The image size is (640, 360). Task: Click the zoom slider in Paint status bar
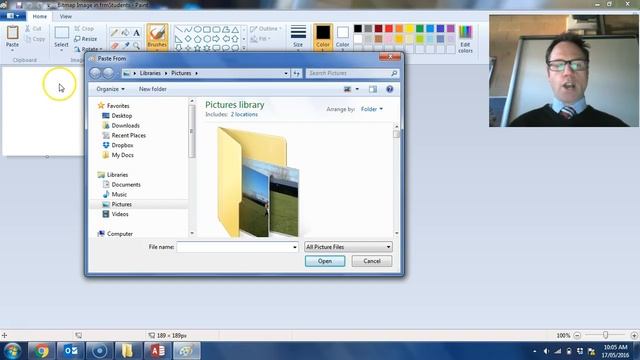[x=605, y=335]
